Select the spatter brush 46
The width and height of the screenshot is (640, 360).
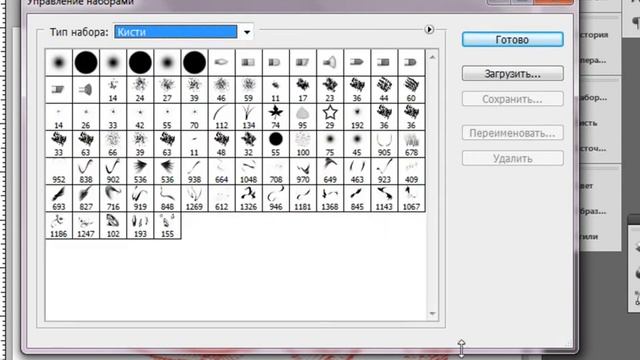(x=221, y=90)
